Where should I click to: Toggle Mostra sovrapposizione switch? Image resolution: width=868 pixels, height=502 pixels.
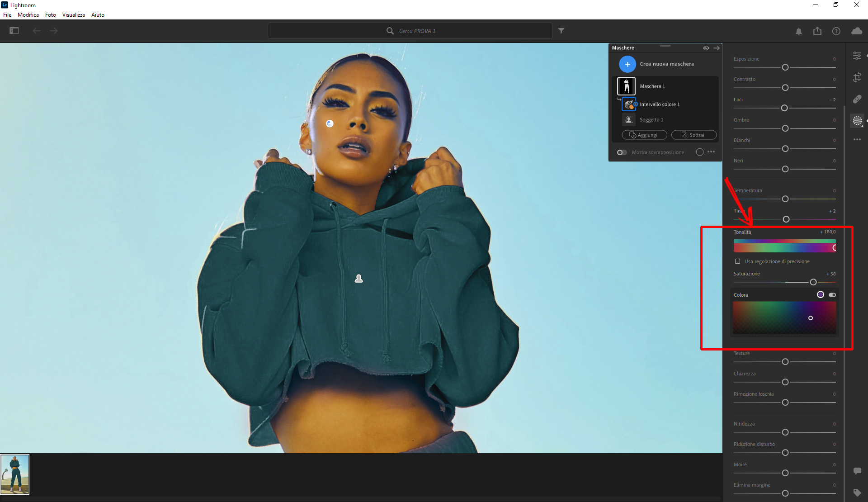click(x=622, y=152)
